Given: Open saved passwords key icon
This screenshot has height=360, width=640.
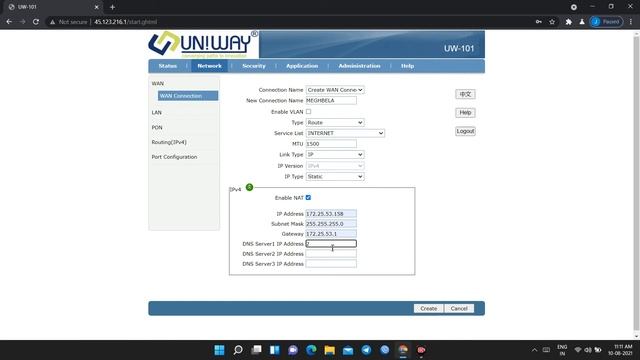Looking at the screenshot, I should point(538,22).
